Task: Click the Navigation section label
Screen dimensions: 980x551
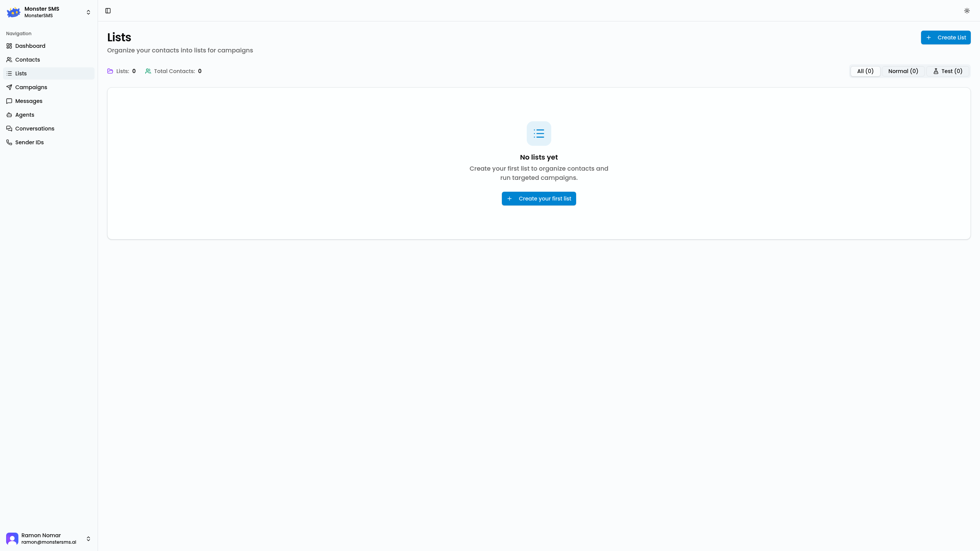Action: pos(19,34)
